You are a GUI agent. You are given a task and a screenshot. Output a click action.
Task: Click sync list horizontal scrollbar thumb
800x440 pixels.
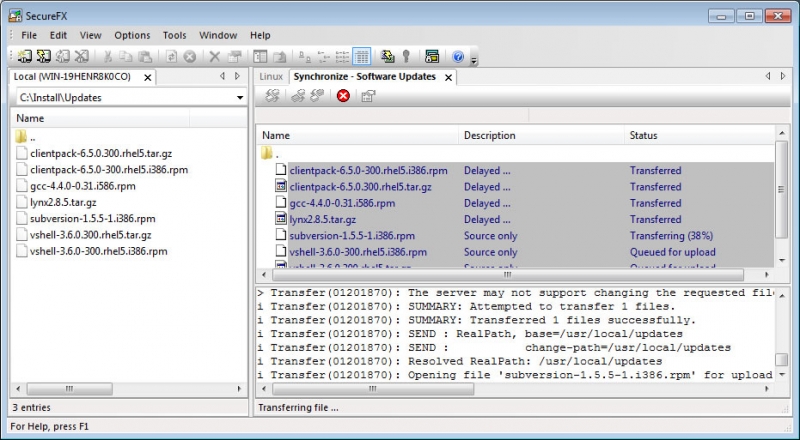[x=508, y=275]
